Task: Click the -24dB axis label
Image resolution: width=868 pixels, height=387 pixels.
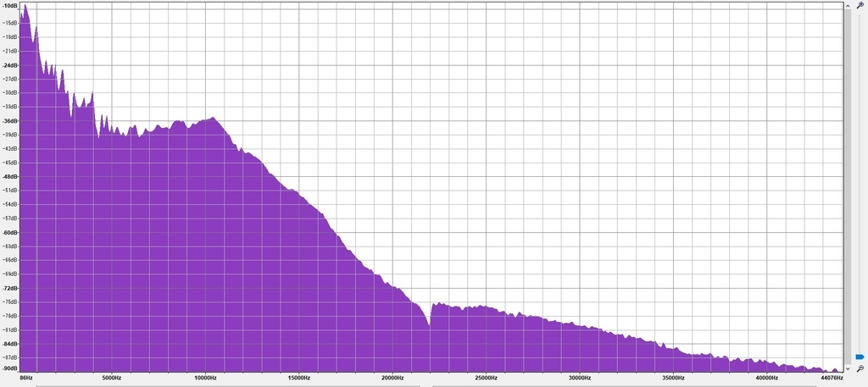Action: [10, 65]
